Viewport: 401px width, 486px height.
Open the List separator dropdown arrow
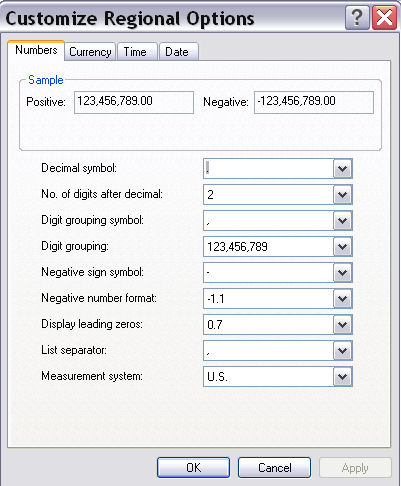(x=342, y=351)
